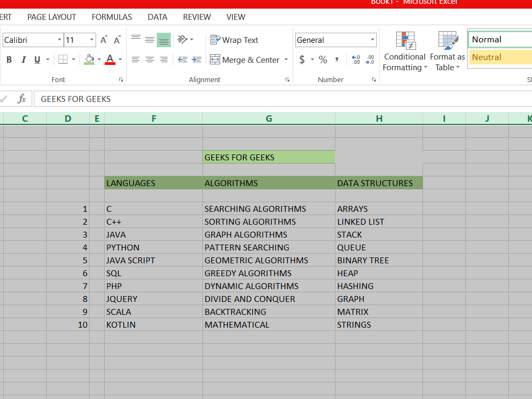Click Decrease Decimal icon

point(370,60)
